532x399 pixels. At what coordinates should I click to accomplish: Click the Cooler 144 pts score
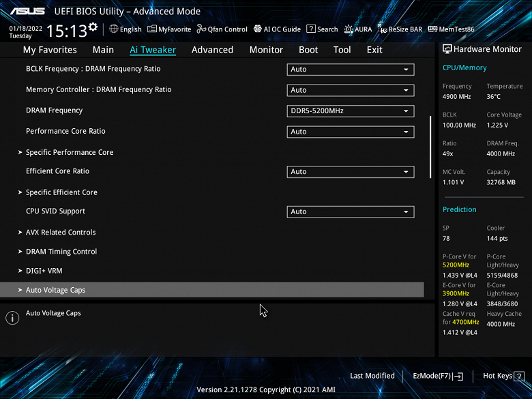497,239
